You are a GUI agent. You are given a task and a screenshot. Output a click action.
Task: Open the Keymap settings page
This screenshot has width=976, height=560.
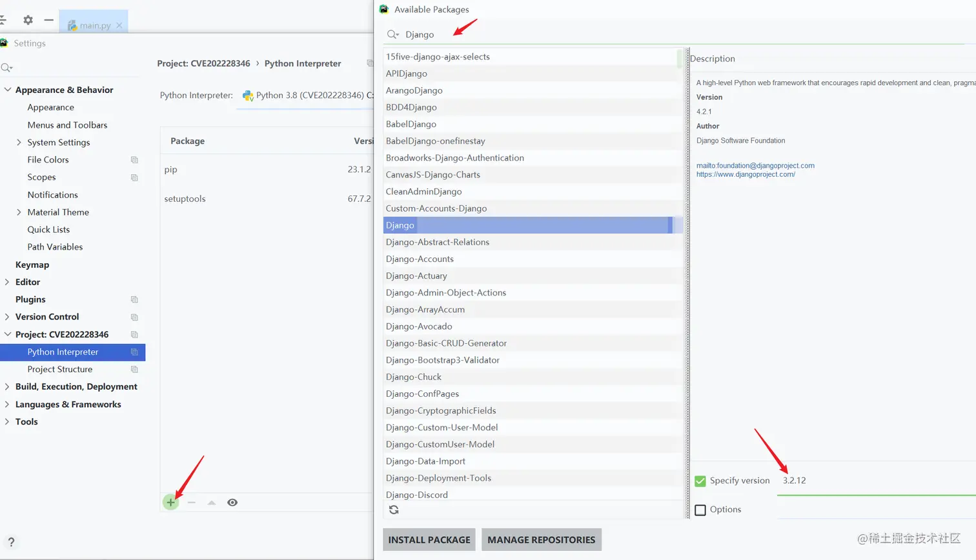click(32, 265)
